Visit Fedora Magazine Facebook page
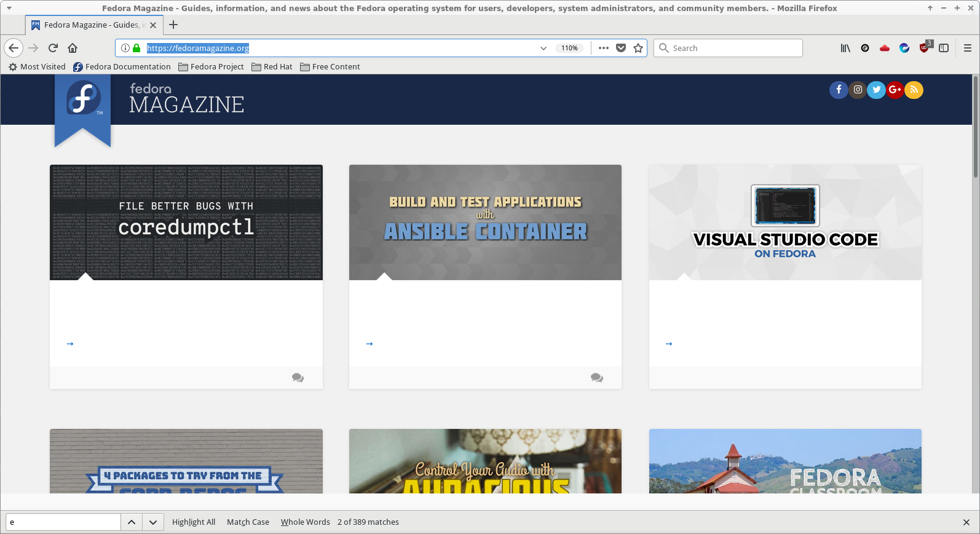This screenshot has height=534, width=980. [x=839, y=90]
